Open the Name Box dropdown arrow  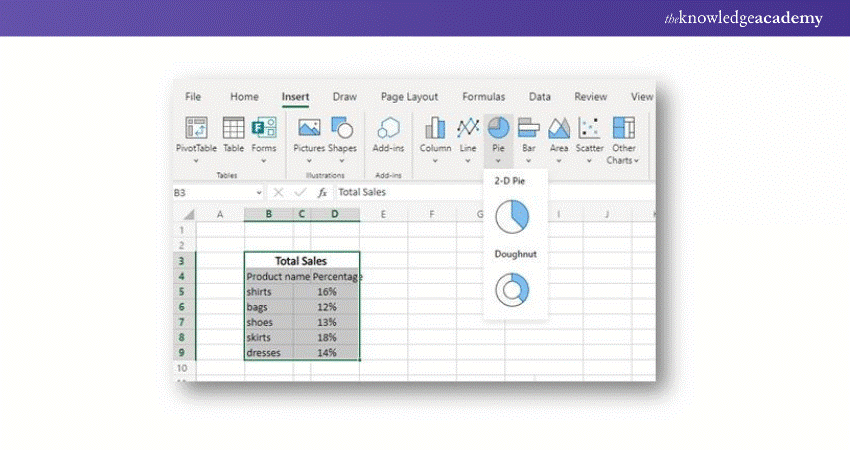tap(259, 192)
